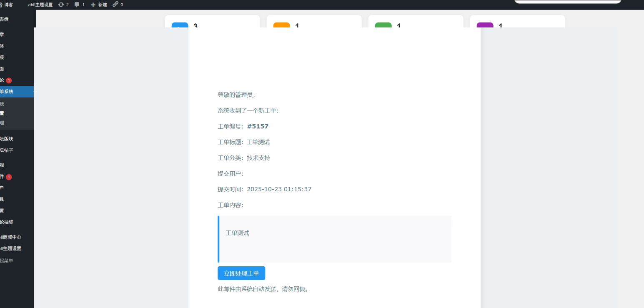The width and height of the screenshot is (644, 308).
Task: Open zibll主题设置 in the top admin bar
Action: pos(40,5)
